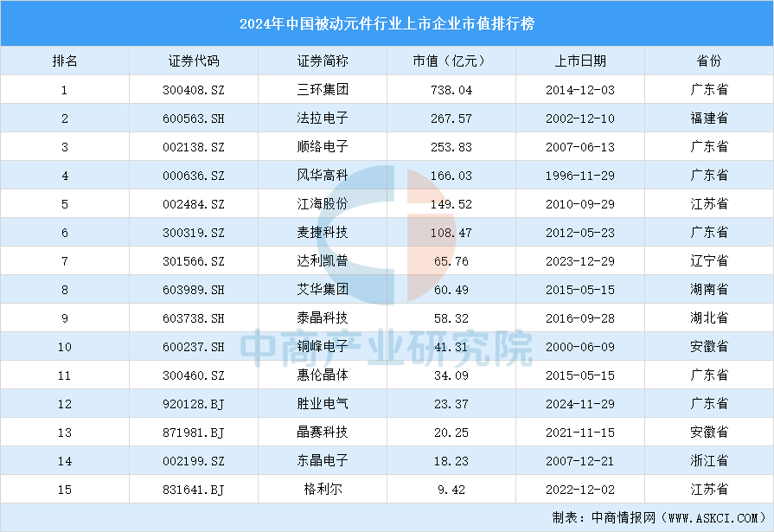774x532 pixels.
Task: Select stock code "002484.SZ"
Action: coord(194,204)
